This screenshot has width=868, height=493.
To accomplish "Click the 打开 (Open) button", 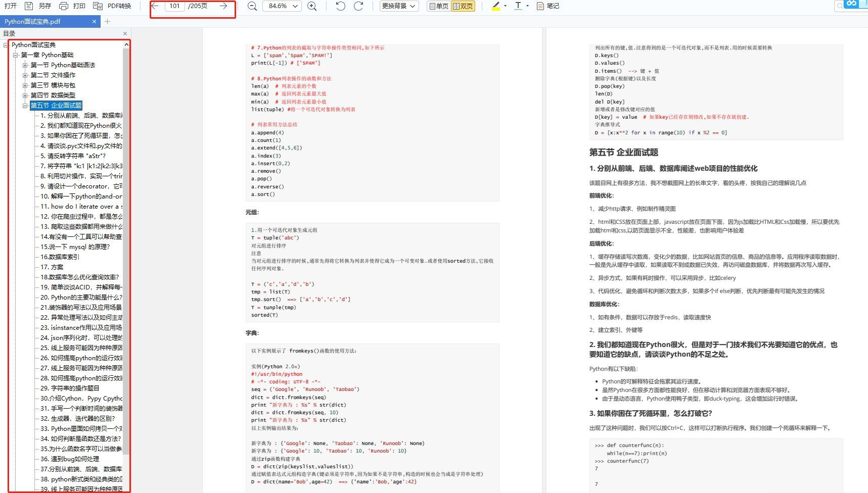I will coord(11,6).
